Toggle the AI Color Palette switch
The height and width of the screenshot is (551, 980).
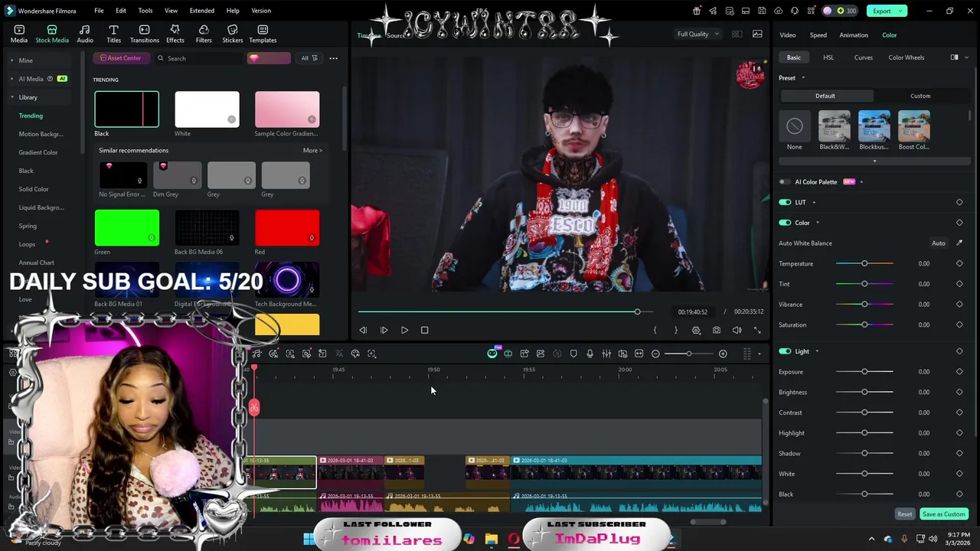[x=785, y=182]
